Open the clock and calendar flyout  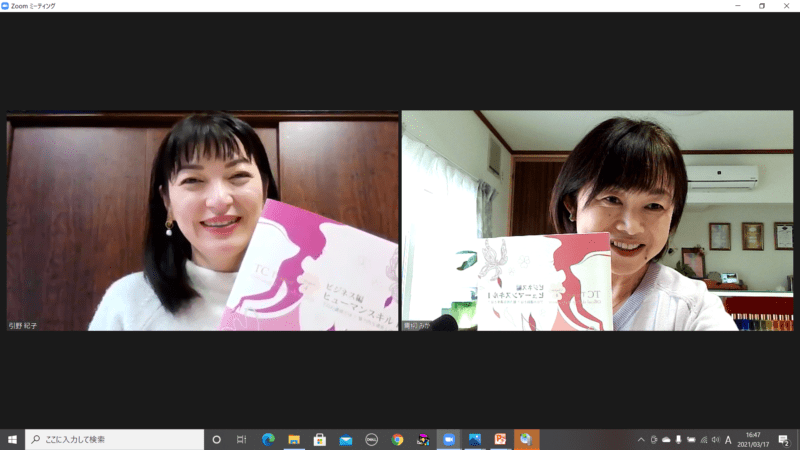click(x=755, y=439)
